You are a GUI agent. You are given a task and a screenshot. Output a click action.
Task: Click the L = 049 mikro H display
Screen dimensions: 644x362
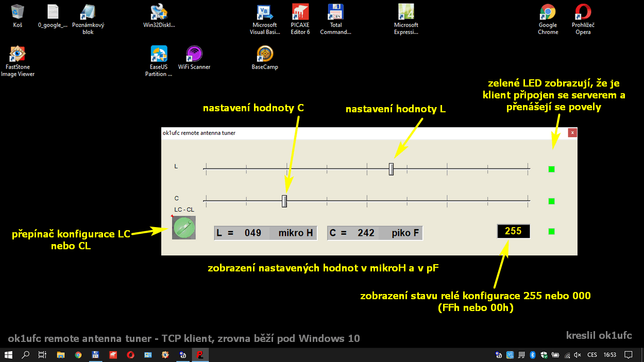[x=265, y=233]
